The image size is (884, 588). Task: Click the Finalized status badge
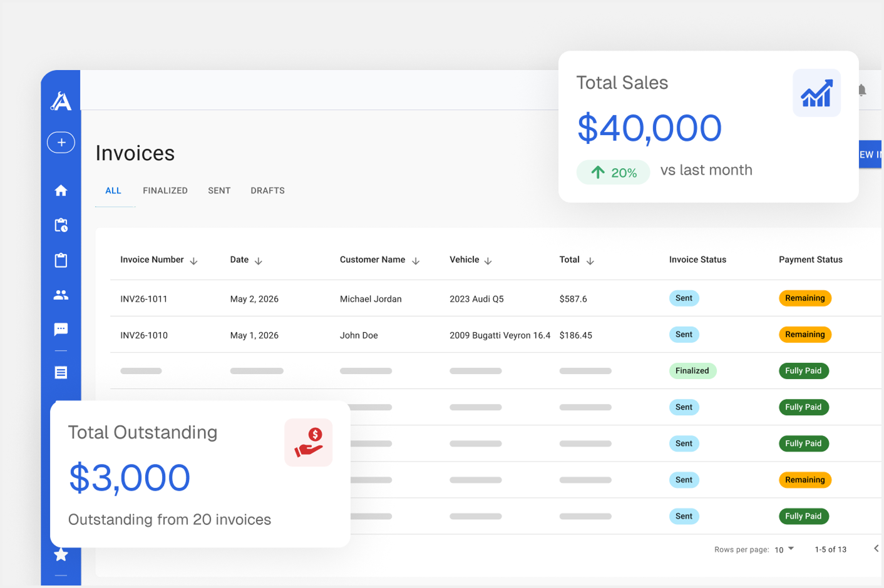[x=692, y=371]
